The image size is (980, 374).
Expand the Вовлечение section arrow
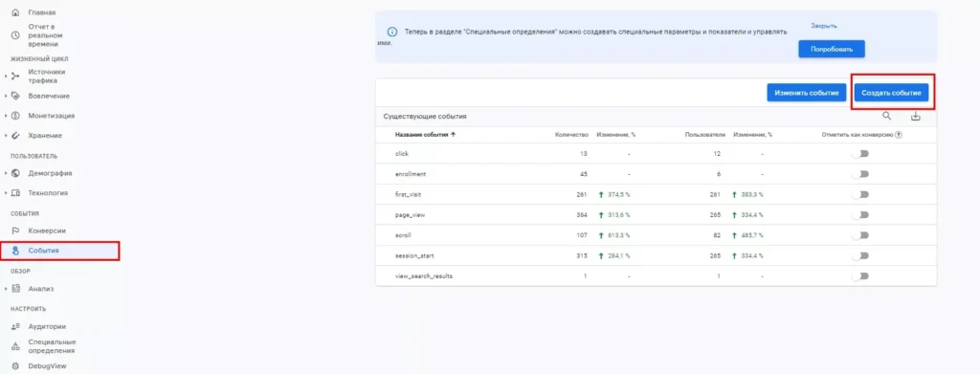6,97
